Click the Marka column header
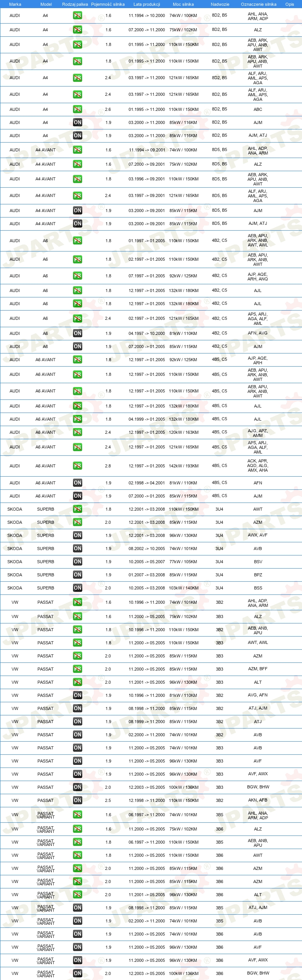The width and height of the screenshot is (302, 980). coord(15,4)
